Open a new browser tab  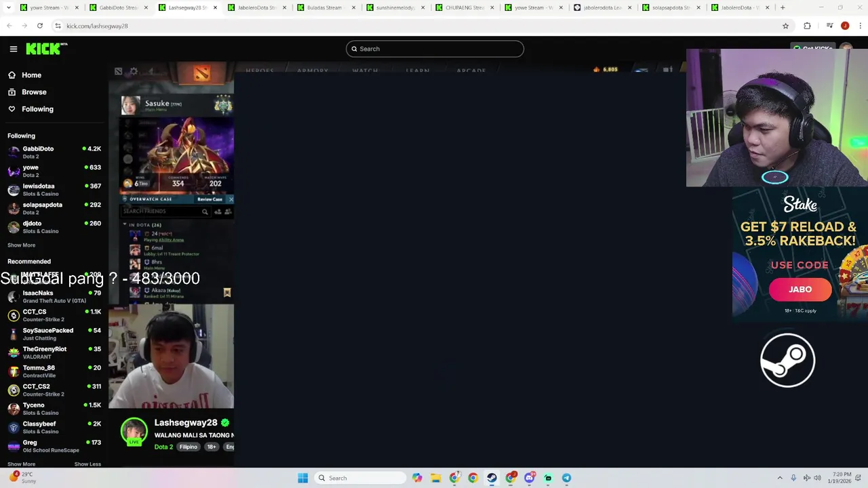click(x=783, y=7)
